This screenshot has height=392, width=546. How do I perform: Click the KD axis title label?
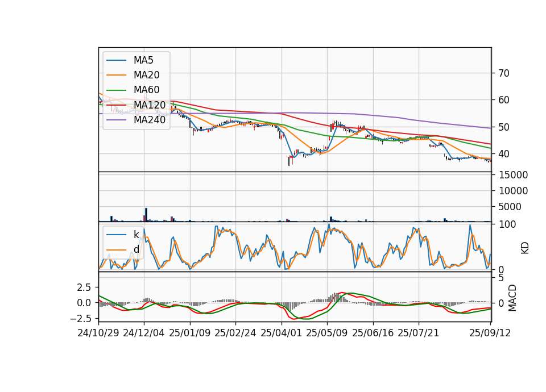click(x=525, y=248)
